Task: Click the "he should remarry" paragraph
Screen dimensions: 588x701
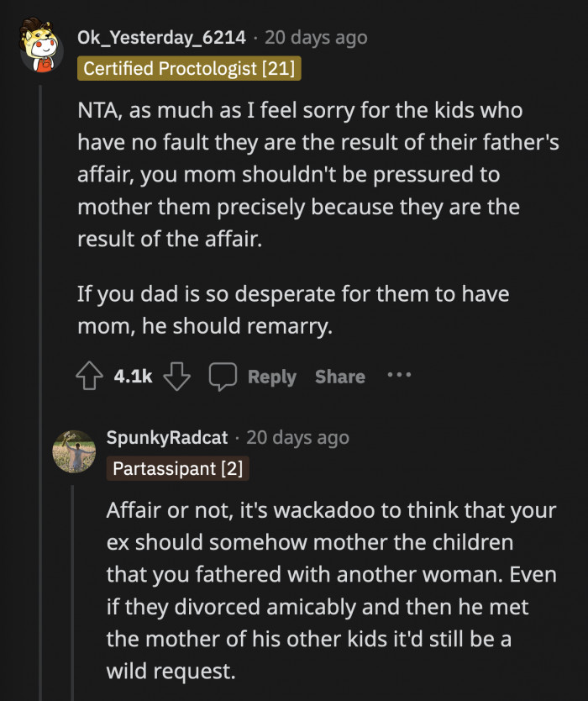Action: 293,310
